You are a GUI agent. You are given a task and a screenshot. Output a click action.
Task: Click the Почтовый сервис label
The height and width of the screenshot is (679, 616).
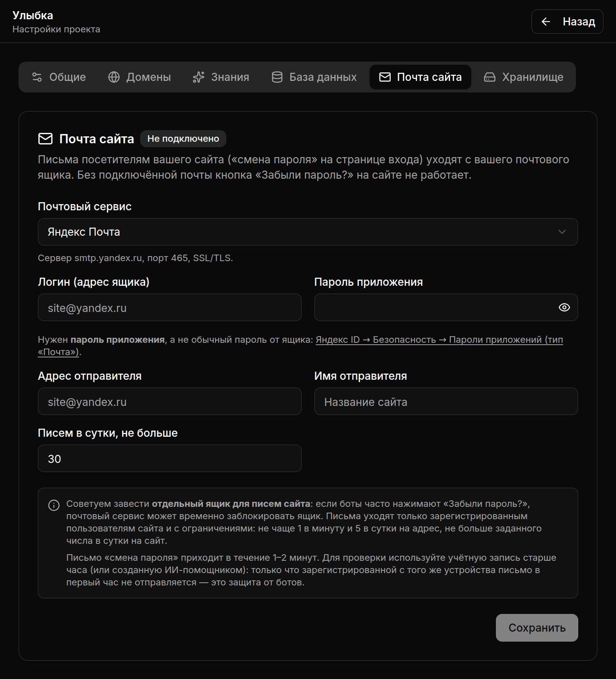pyautogui.click(x=85, y=206)
